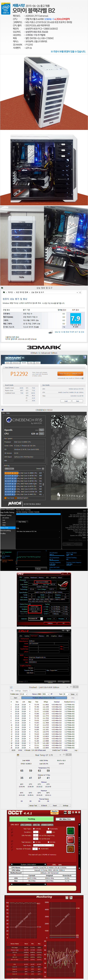The height and width of the screenshot is (980, 88).
Task: Run the OpenGL test in Cinebench
Action: 41,430
